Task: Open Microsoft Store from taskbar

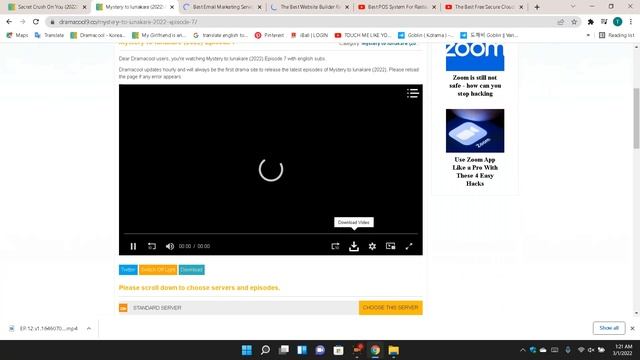Action: pos(338,350)
